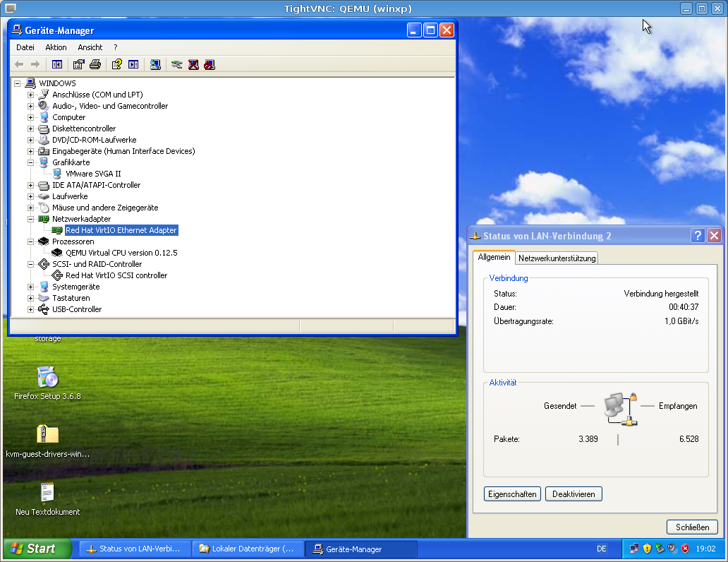This screenshot has height=562, width=728.
Task: Click the network connection tray icon
Action: (x=634, y=549)
